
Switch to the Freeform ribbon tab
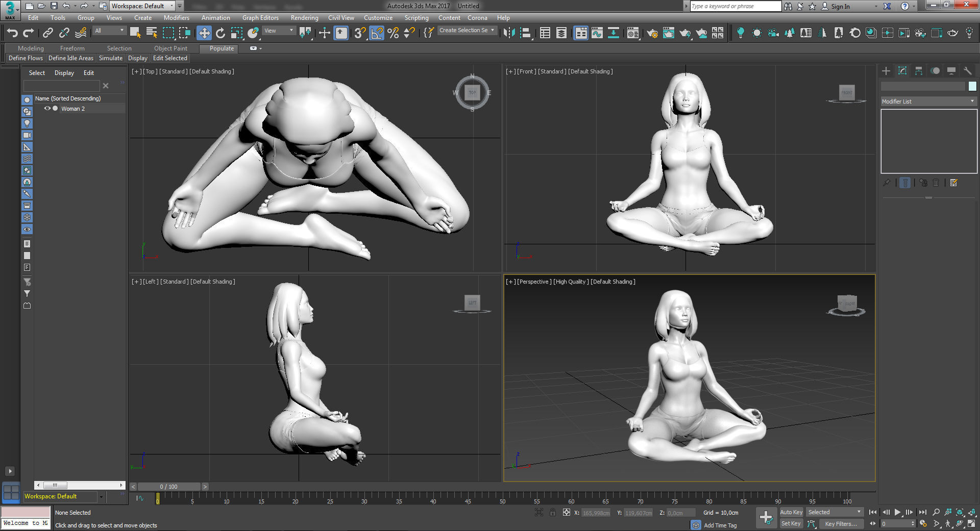pos(72,48)
